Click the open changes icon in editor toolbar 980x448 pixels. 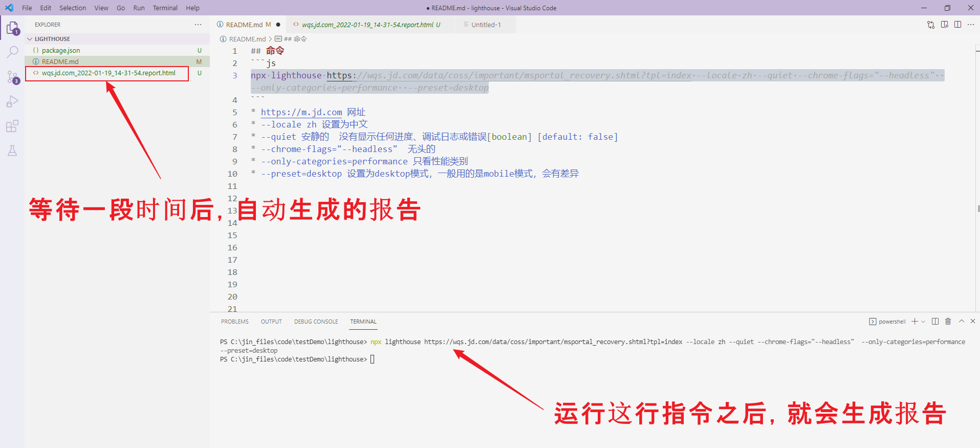pos(931,25)
